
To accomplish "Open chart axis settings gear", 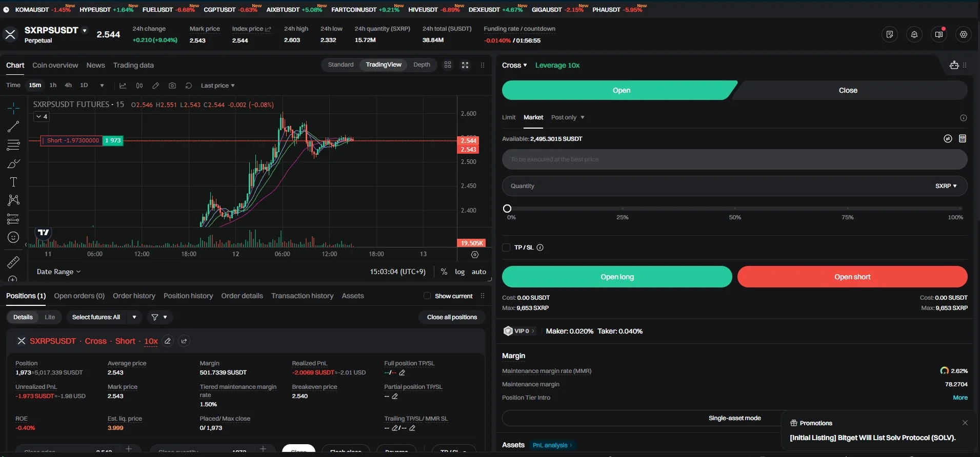I will pyautogui.click(x=475, y=255).
